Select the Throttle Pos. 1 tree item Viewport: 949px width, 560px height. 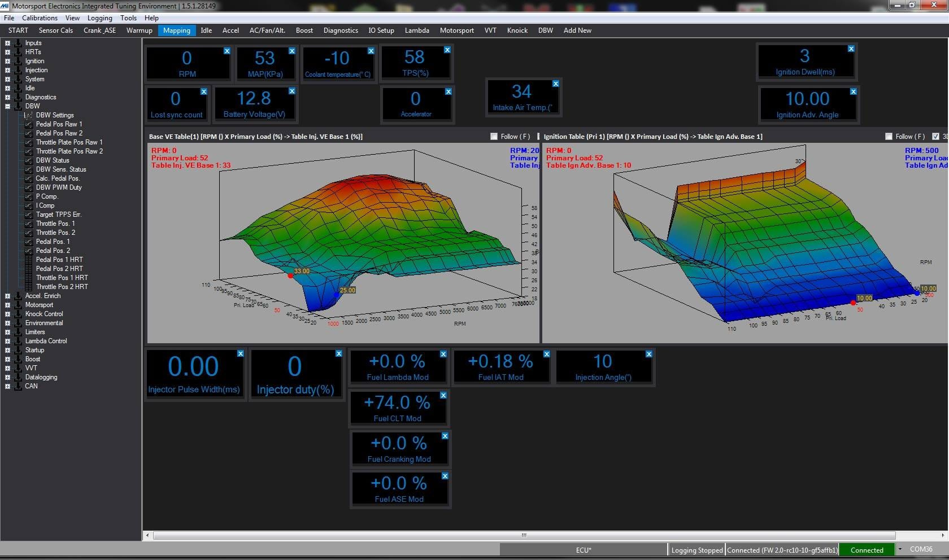[55, 224]
